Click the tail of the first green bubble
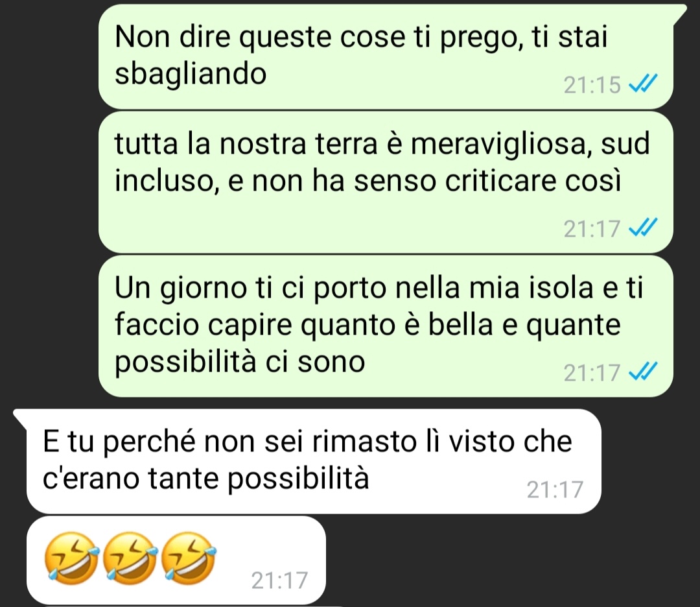The width and height of the screenshot is (700, 607). (679, 12)
